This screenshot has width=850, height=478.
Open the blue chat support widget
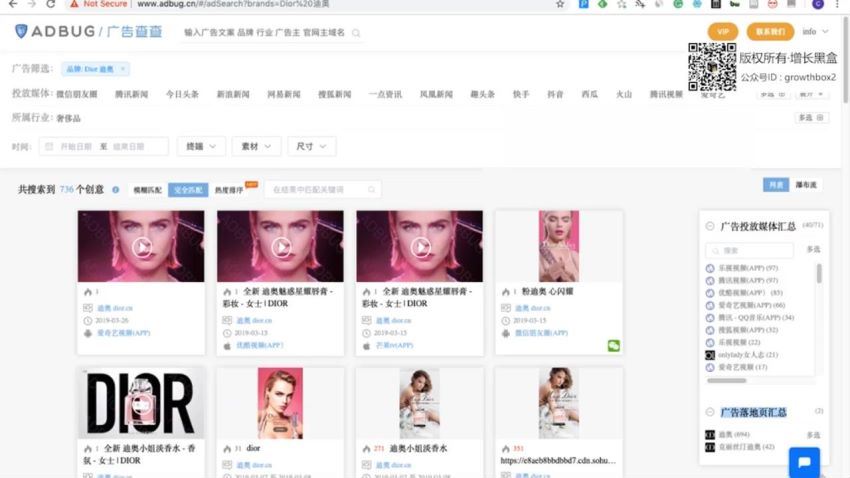[804, 460]
